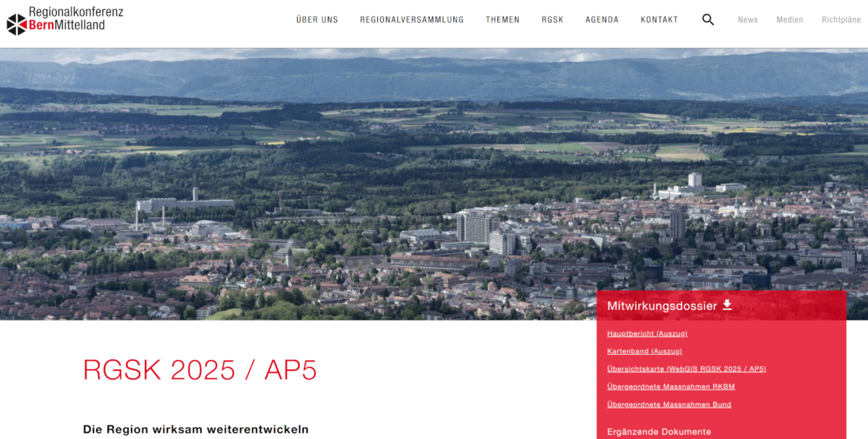This screenshot has height=439, width=868.
Task: Open Übersichtskarte WebGIS RGSK 2025 link
Action: tap(686, 369)
